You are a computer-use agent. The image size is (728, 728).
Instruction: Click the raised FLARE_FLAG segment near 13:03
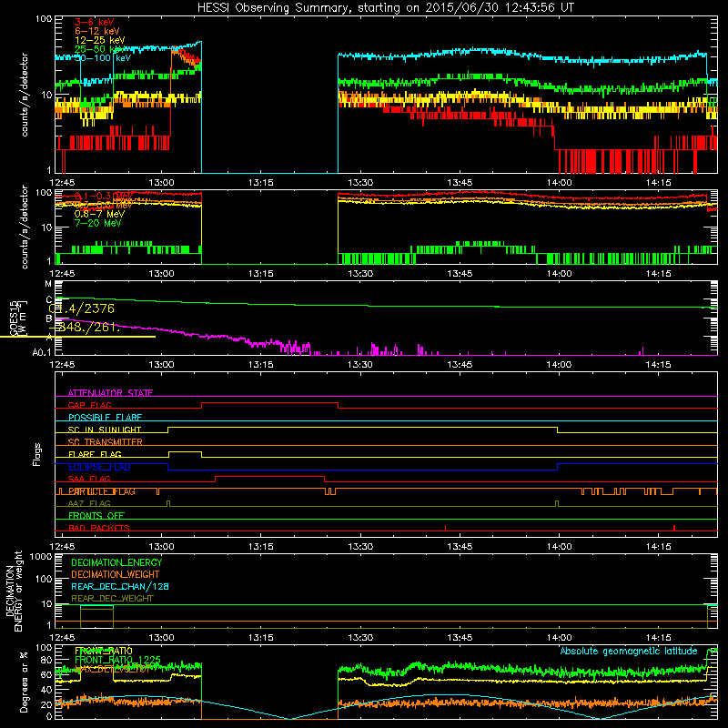coord(185,451)
